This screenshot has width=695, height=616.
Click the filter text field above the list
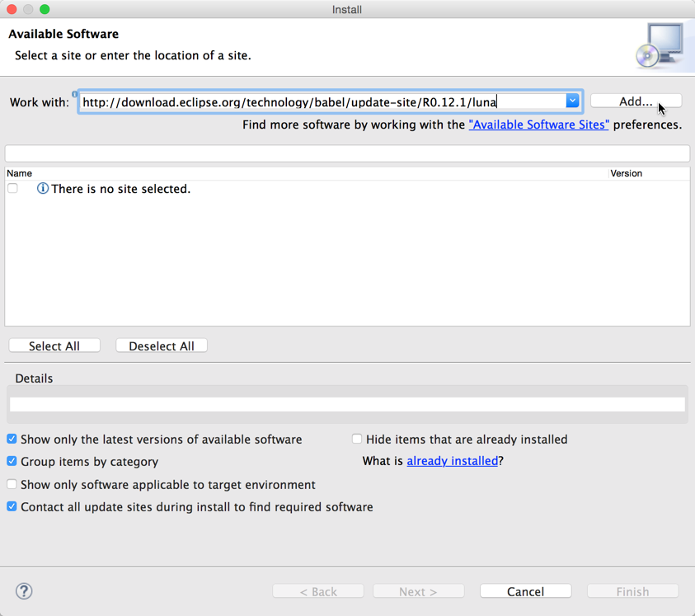348,153
